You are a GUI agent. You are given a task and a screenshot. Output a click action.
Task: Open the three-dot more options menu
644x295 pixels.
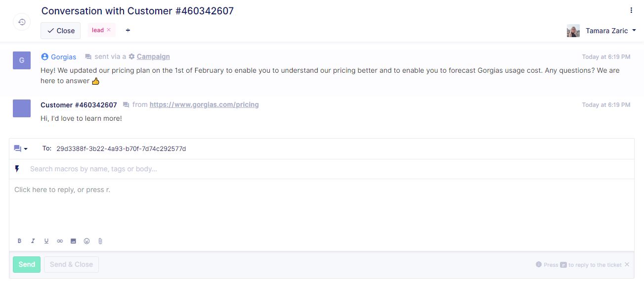point(631,10)
